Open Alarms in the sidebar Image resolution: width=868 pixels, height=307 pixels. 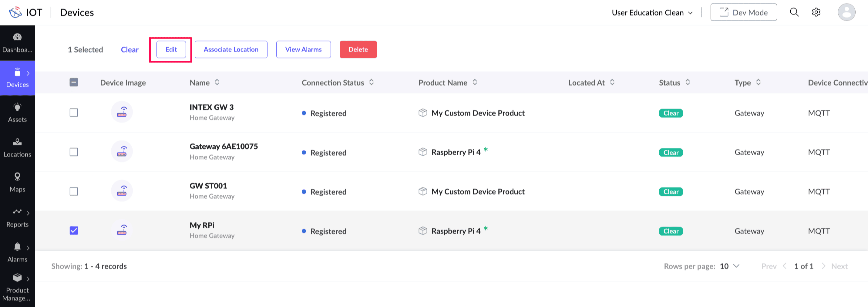[17, 252]
